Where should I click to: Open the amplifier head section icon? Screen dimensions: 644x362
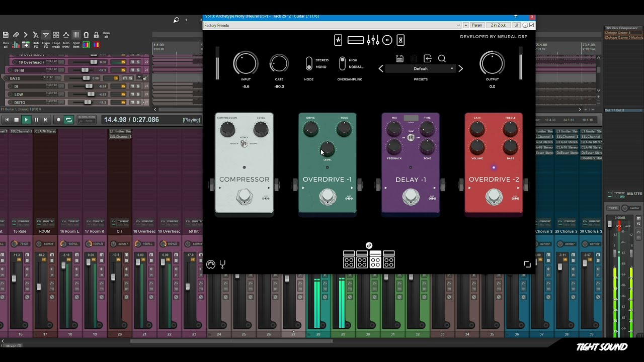pyautogui.click(x=356, y=40)
